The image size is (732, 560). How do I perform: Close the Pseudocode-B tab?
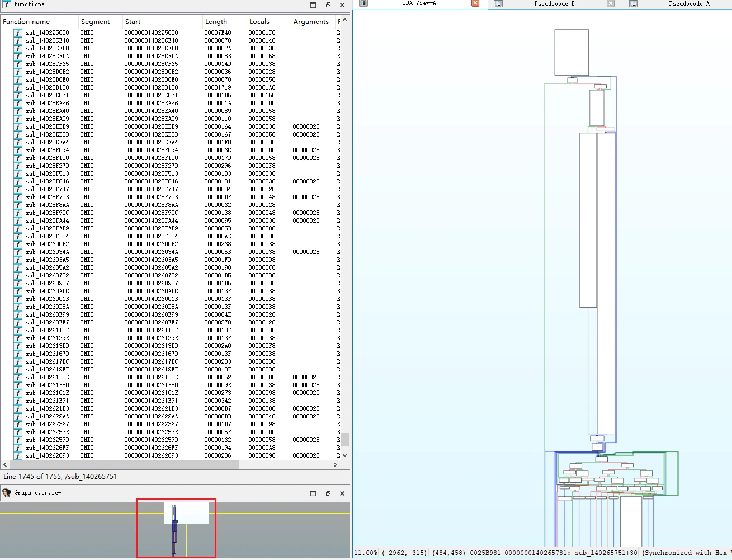tap(611, 3)
